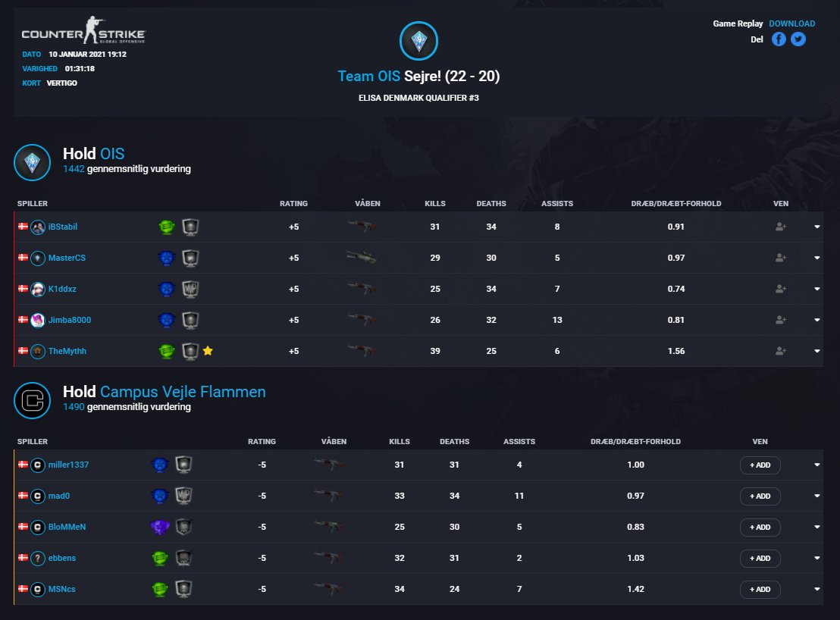
Task: Open MSNcs's player profile
Action: click(x=62, y=589)
